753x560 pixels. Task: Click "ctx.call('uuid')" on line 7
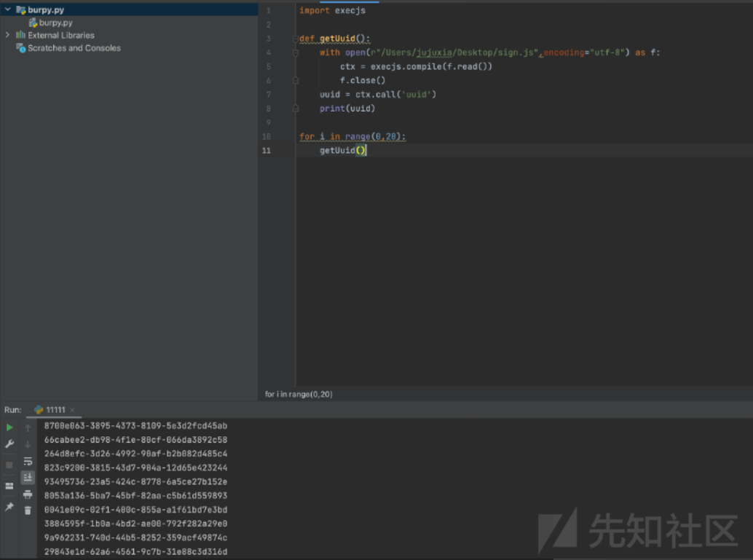click(x=395, y=94)
